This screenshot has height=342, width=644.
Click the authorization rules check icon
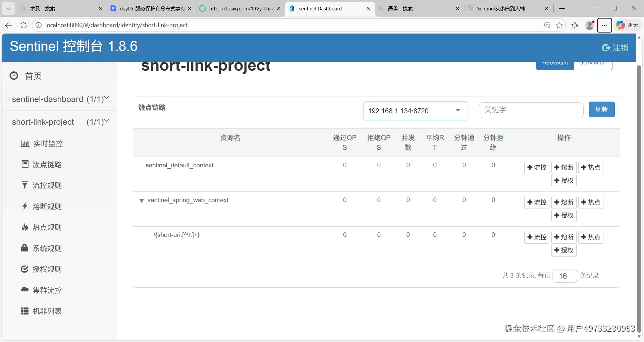(x=25, y=269)
